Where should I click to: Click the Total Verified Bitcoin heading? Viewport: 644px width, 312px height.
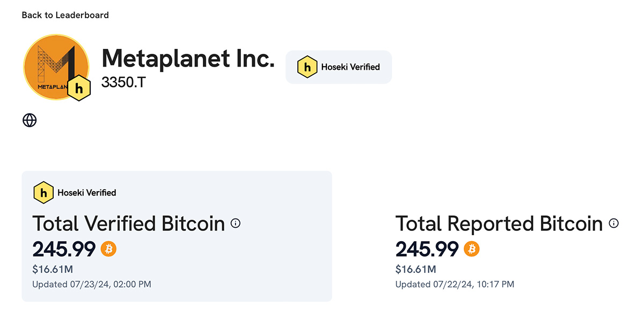point(129,223)
